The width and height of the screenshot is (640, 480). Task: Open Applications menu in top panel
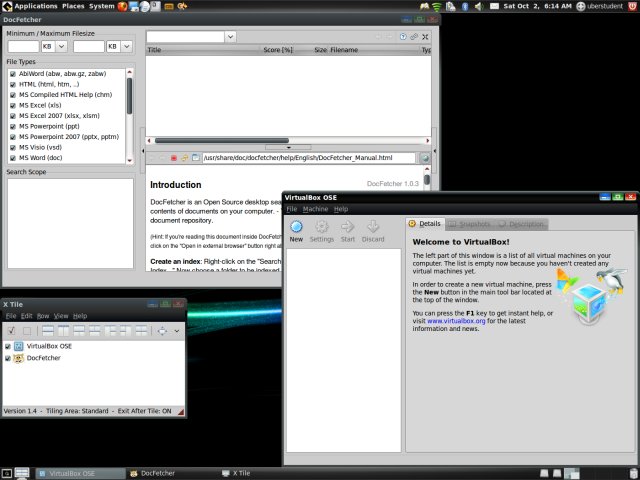36,6
